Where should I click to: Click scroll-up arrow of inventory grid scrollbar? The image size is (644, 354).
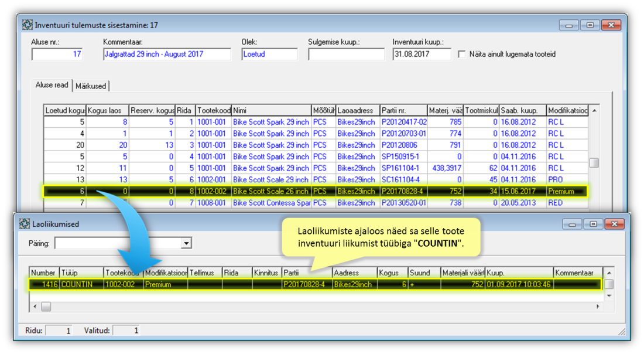(x=594, y=111)
